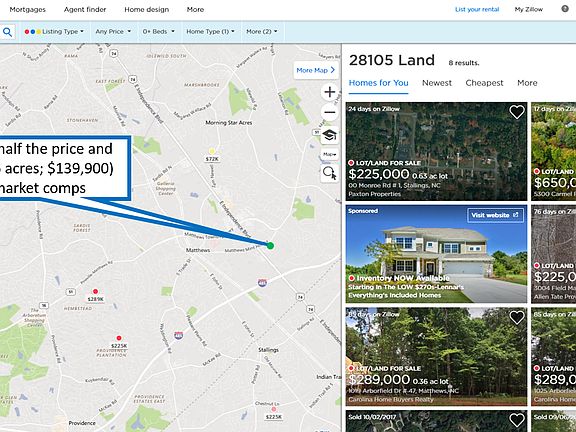Open the List your rental link
Viewport: 576px width, 432px height.
click(477, 10)
